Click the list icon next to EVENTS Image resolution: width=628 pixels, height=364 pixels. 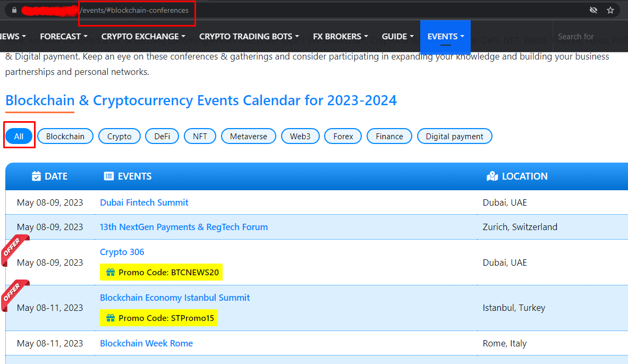[108, 176]
